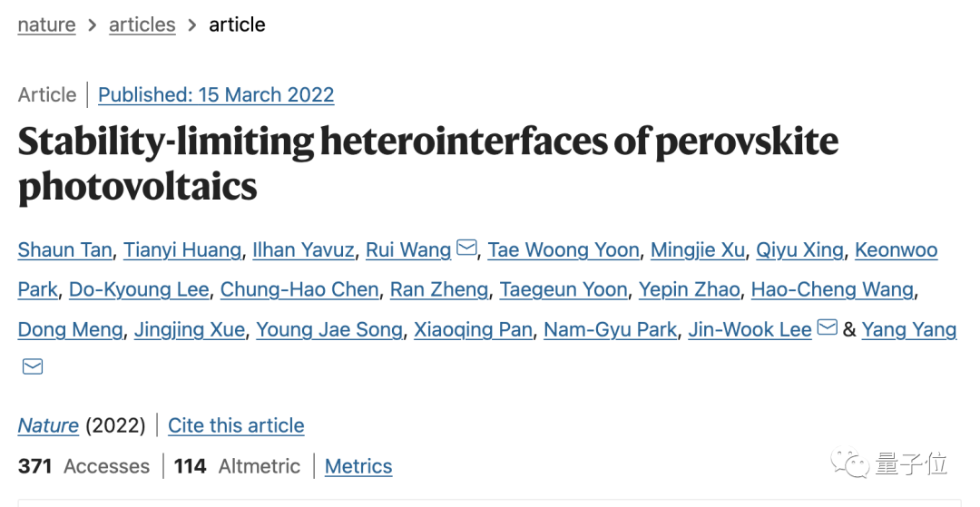Click Cite this article
Screen dimensions: 980x507
coord(236,426)
